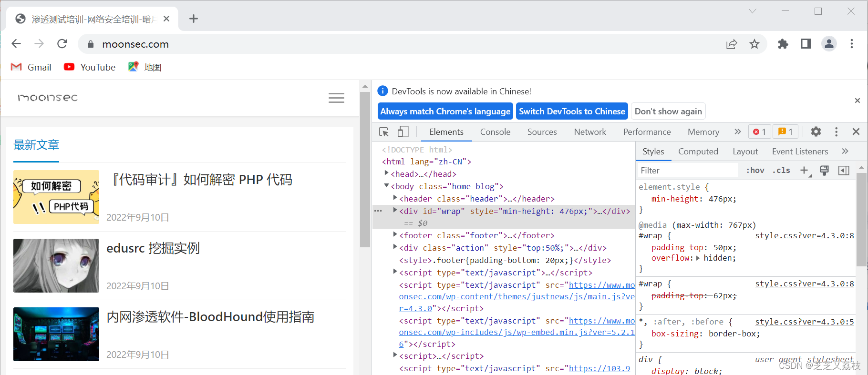Click the inspect element picker icon
868x375 pixels.
(x=384, y=132)
